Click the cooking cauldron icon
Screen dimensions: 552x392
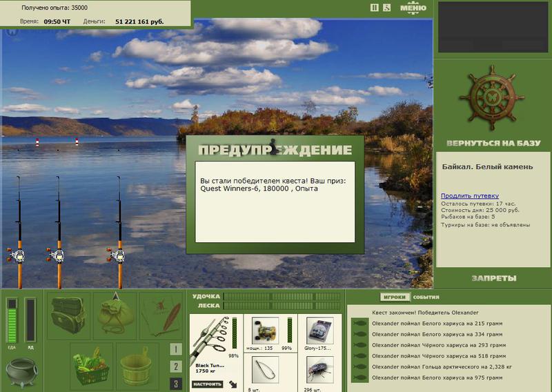[x=21, y=373]
